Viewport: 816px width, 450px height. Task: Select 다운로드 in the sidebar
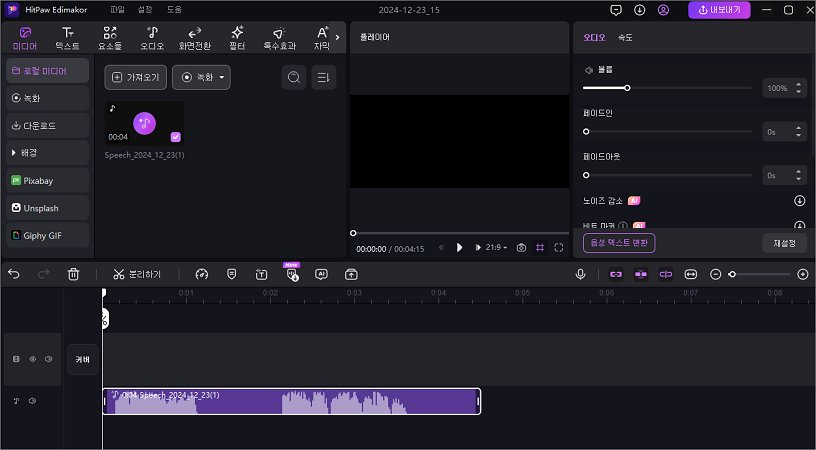[47, 126]
